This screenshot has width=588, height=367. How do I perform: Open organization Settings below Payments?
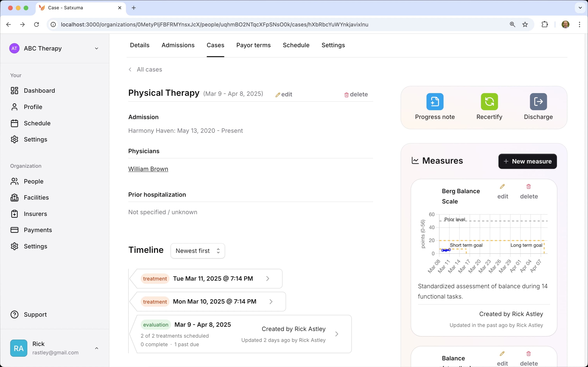[29, 246]
